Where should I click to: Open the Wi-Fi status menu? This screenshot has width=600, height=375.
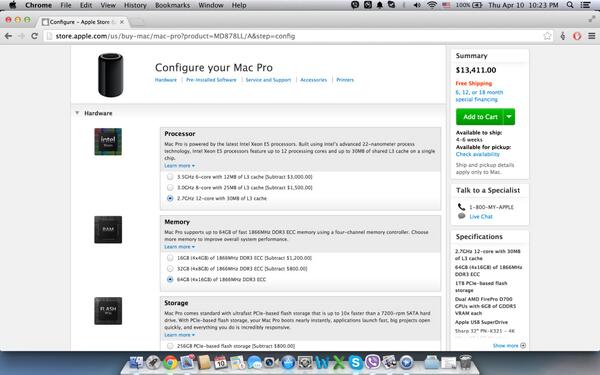[432, 5]
